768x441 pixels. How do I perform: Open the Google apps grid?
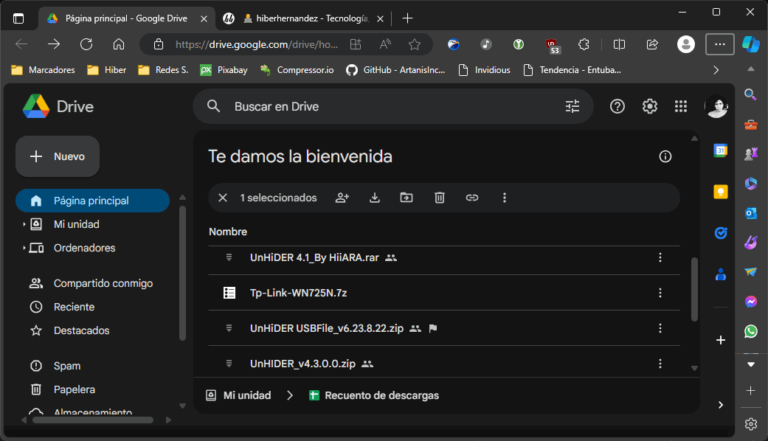(681, 106)
